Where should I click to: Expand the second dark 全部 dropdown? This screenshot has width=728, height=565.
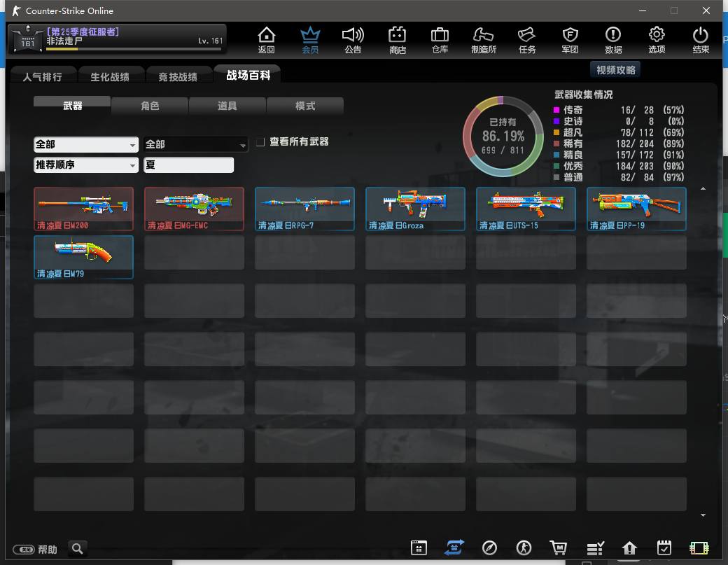point(195,144)
